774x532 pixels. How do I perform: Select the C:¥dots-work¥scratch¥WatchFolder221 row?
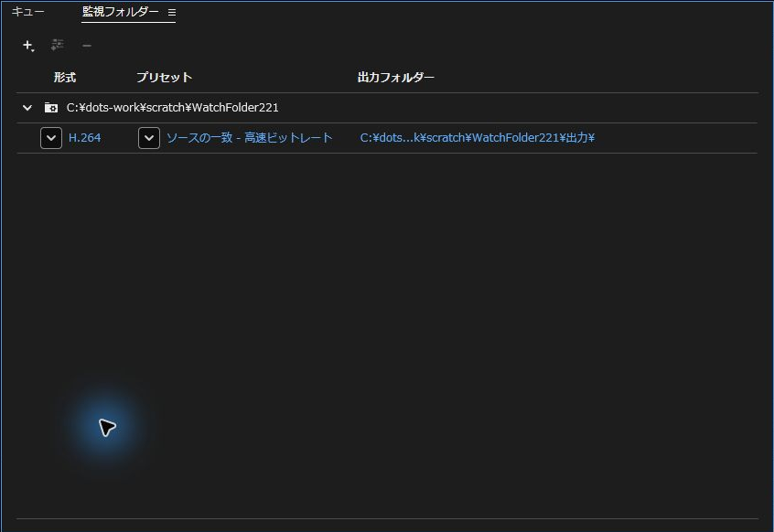[387, 108]
